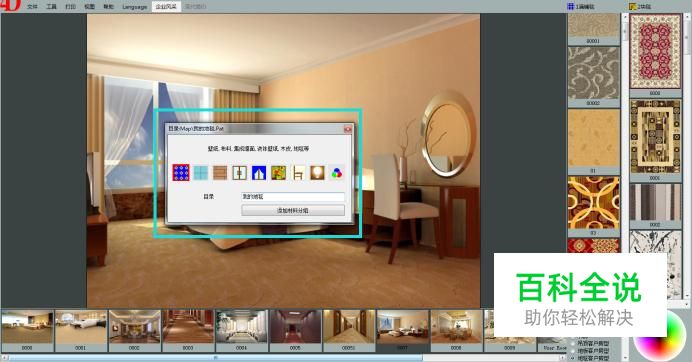Pick the red floral rug in right column

click(x=655, y=55)
